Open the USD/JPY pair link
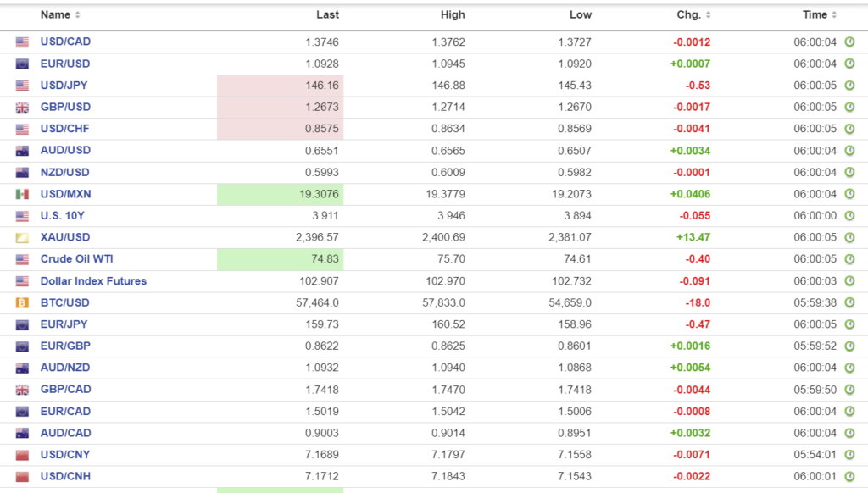 64,86
